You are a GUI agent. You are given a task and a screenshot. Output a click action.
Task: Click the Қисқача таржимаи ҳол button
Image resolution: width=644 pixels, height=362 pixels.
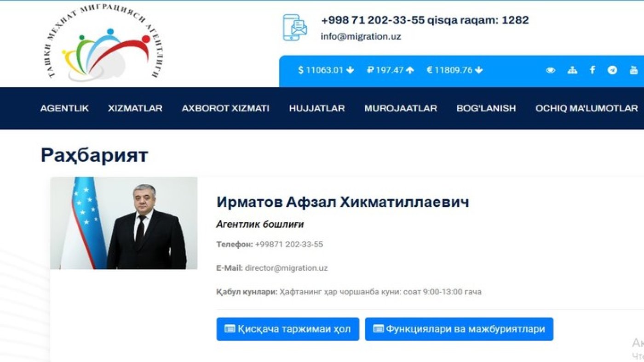tap(287, 329)
